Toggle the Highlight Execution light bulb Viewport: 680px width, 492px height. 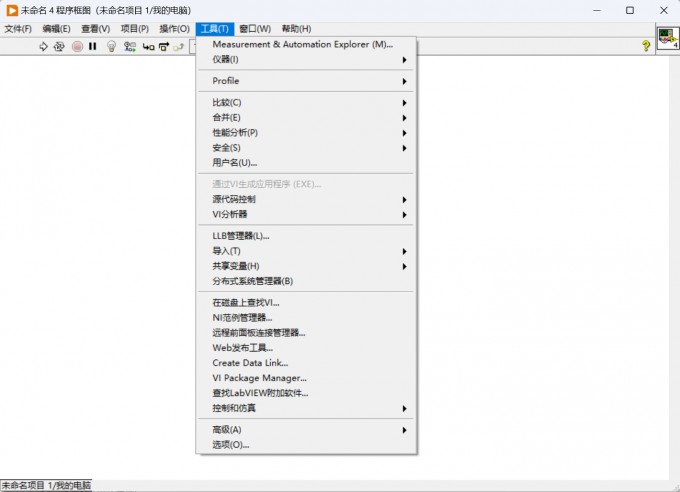111,46
